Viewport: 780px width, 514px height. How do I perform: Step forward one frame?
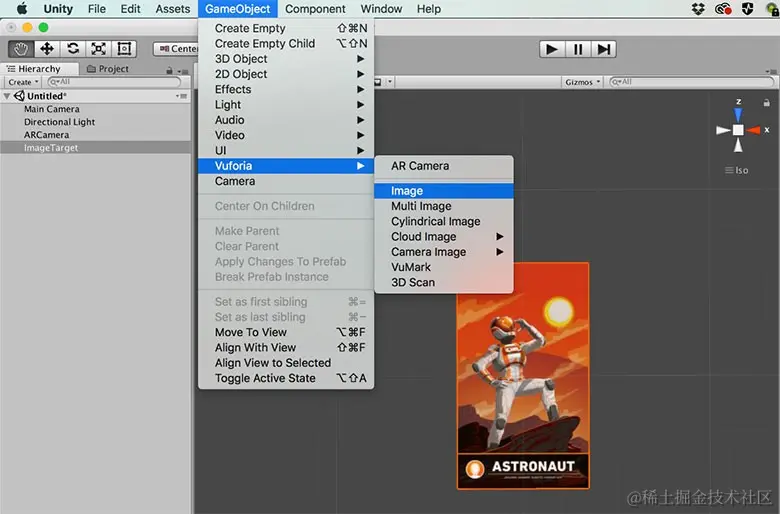click(603, 49)
